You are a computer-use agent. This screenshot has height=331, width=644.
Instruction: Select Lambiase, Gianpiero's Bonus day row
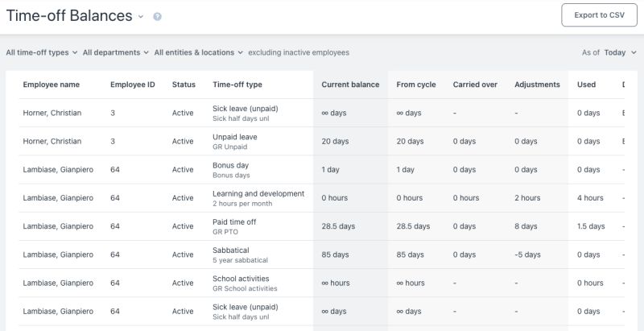(233, 165)
